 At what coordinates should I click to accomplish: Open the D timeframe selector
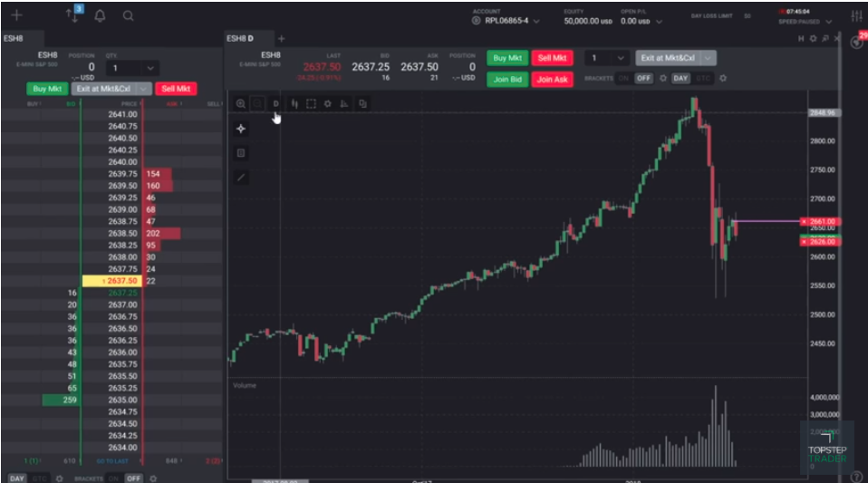pos(275,103)
